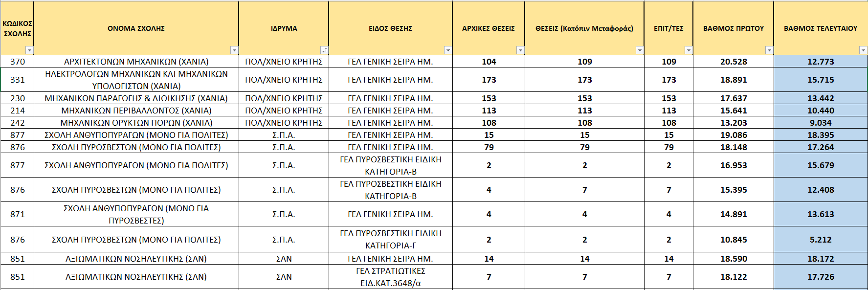The image size is (868, 290).
Task: Click first grade value 18.122
Action: click(x=734, y=277)
